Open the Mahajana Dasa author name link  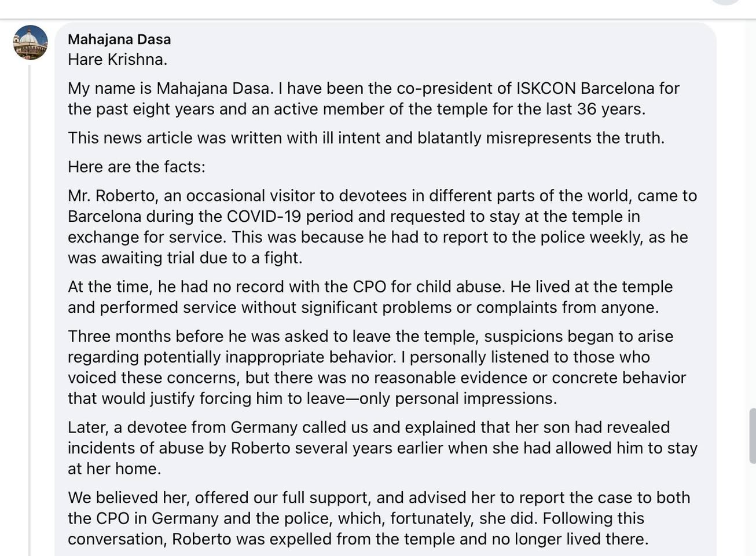pos(119,39)
